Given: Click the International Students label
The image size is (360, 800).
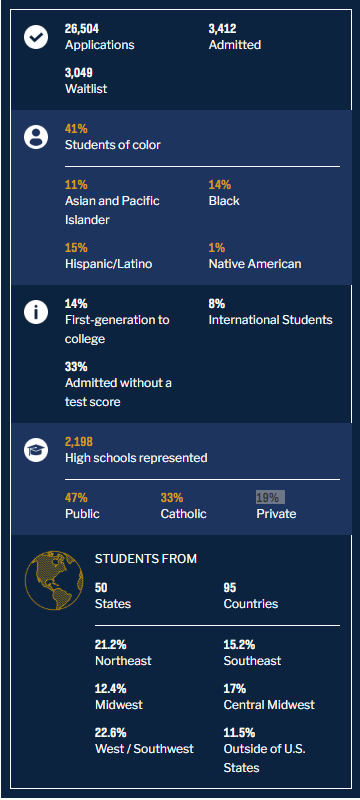Looking at the screenshot, I should click(270, 320).
